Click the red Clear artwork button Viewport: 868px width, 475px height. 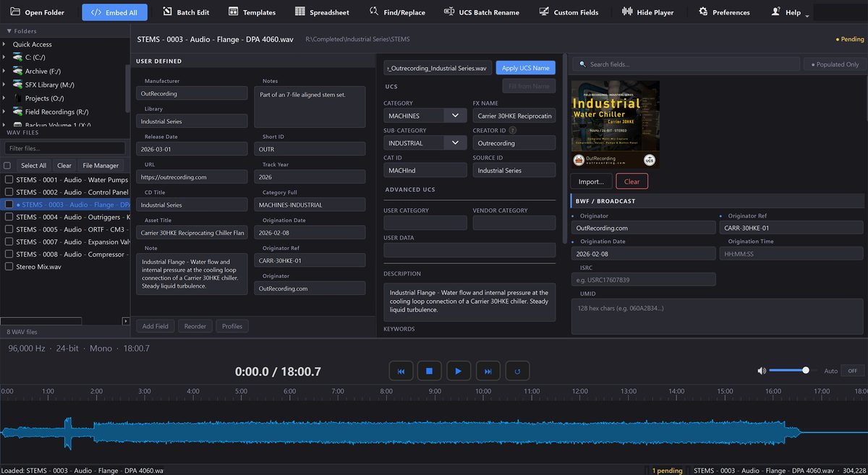[x=632, y=181]
